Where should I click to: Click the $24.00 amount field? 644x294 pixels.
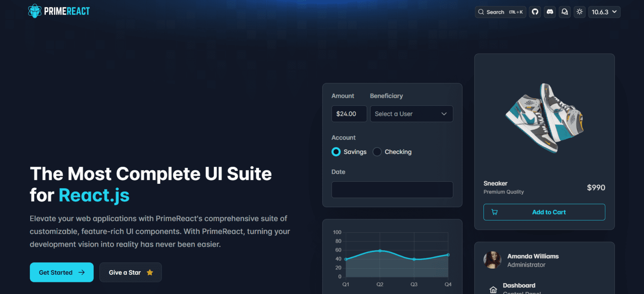point(349,114)
